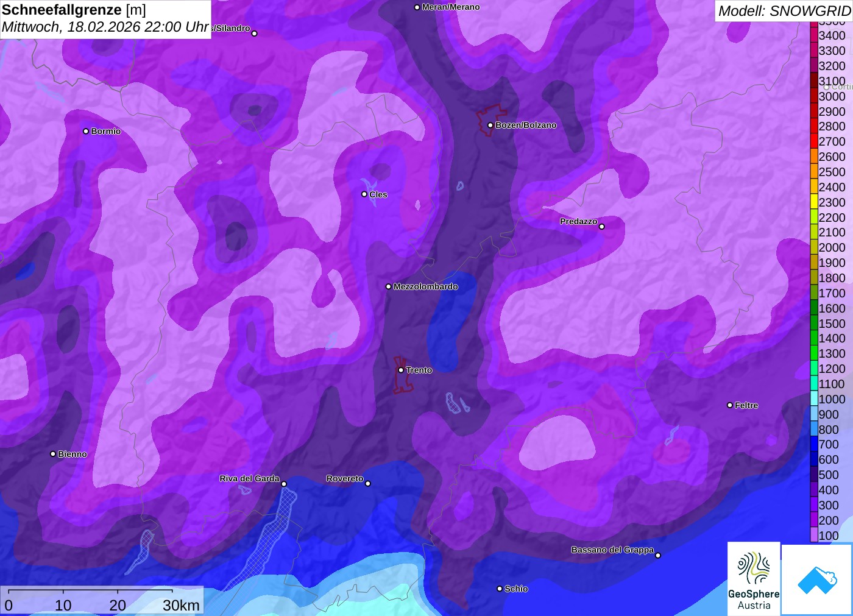Click the Bozen/Bolzano label text
The width and height of the screenshot is (853, 616).
[526, 125]
